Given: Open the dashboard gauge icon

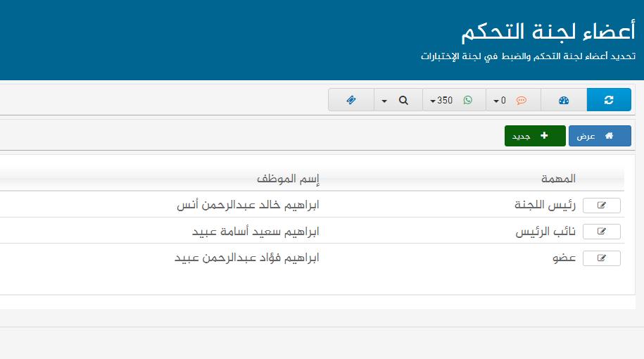Looking at the screenshot, I should click(x=563, y=100).
